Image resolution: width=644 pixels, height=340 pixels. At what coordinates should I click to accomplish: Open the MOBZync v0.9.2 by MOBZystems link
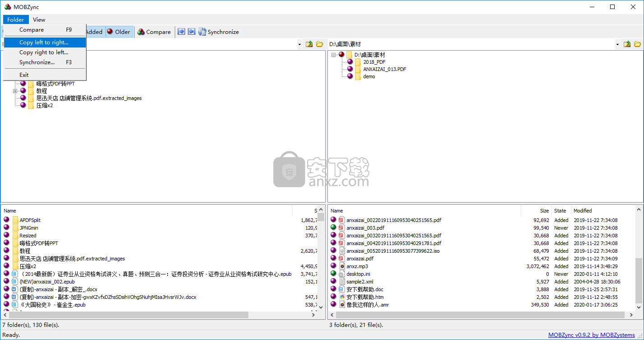coord(591,335)
